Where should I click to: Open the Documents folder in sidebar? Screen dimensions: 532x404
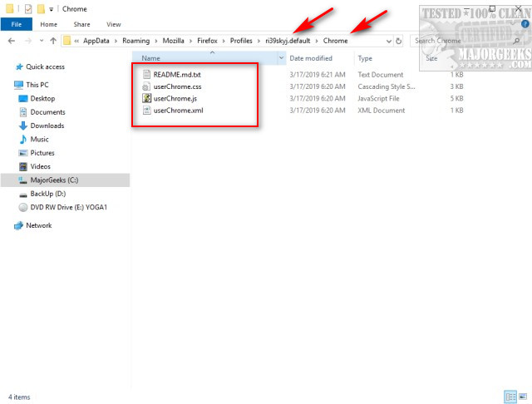pyautogui.click(x=47, y=112)
